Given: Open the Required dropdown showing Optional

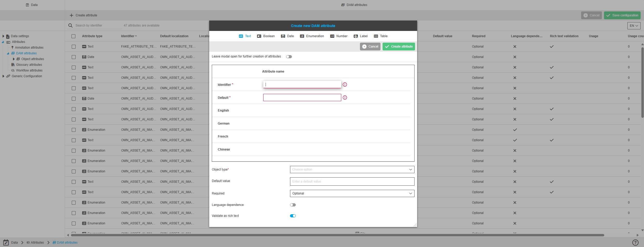Looking at the screenshot, I should 352,193.
